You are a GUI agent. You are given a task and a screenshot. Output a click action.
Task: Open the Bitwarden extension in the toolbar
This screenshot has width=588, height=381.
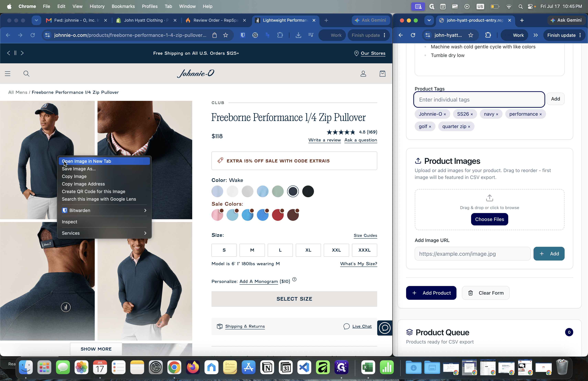pos(243,35)
